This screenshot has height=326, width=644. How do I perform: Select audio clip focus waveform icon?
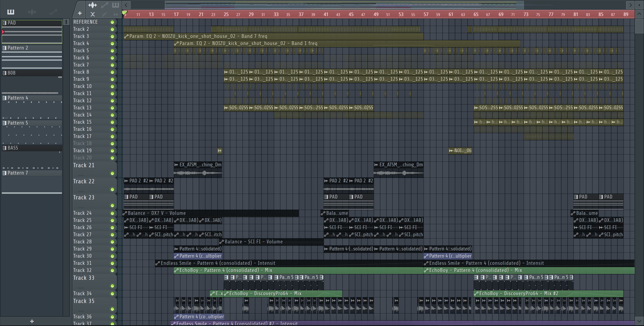click(93, 5)
